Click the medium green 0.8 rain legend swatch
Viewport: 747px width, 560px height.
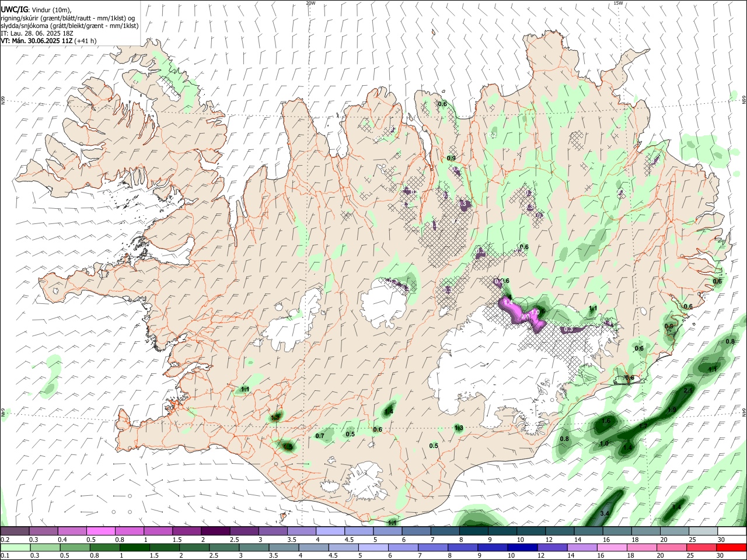click(x=104, y=548)
